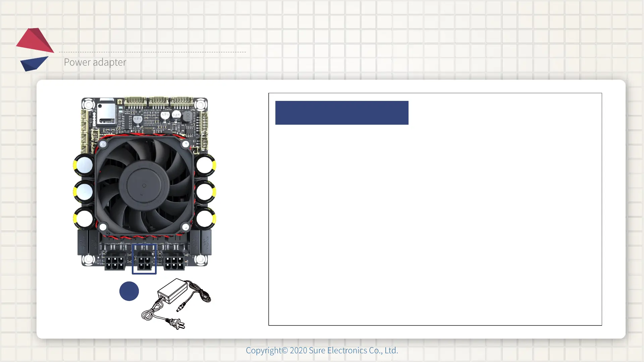Click the red triangle logo shape
Screen dimensions: 644x362
click(x=35, y=41)
